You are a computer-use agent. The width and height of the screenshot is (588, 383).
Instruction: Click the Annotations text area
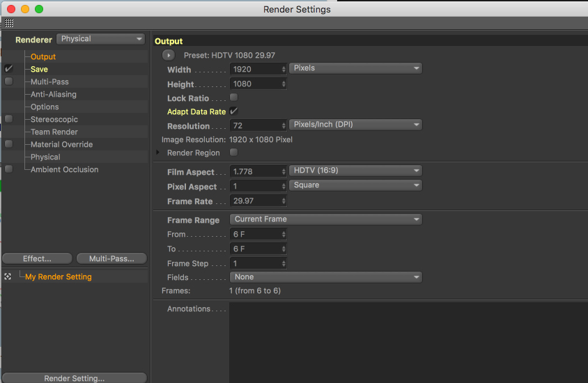[408, 343]
